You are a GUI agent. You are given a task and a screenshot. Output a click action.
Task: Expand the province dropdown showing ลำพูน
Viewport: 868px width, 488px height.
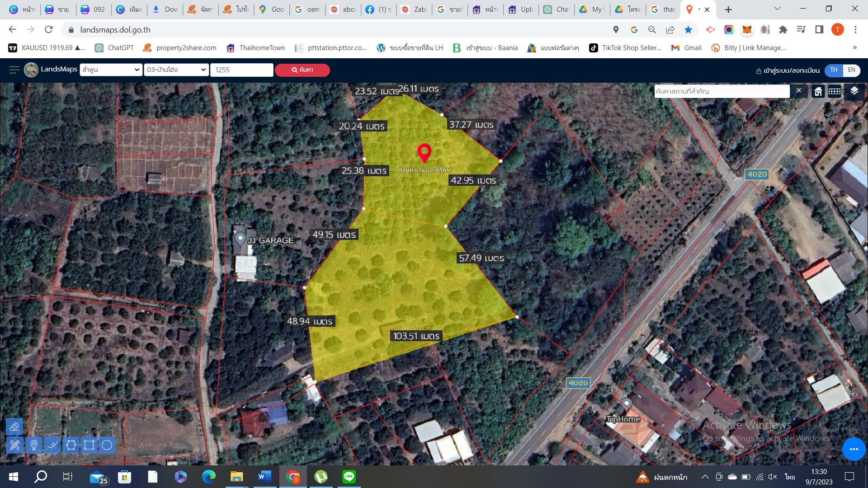111,70
